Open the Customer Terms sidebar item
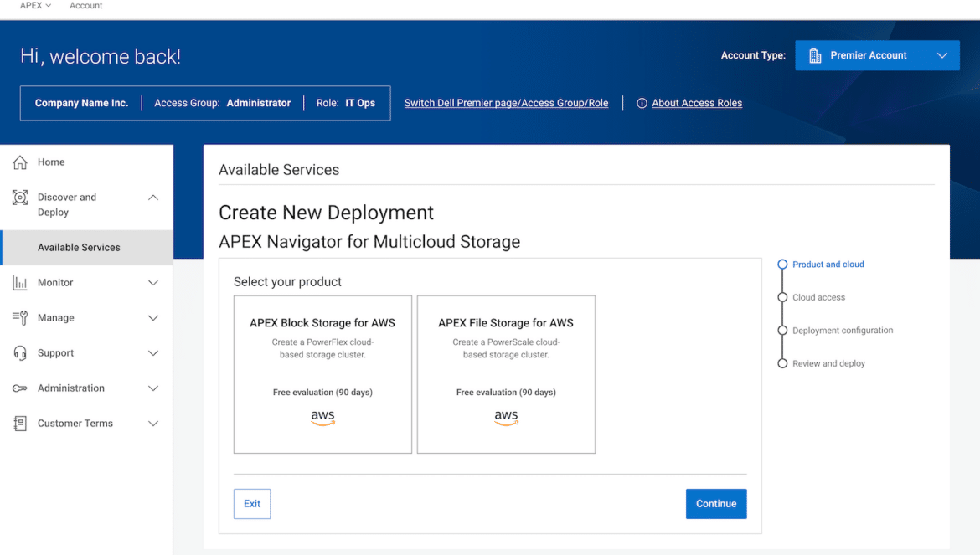 click(87, 424)
